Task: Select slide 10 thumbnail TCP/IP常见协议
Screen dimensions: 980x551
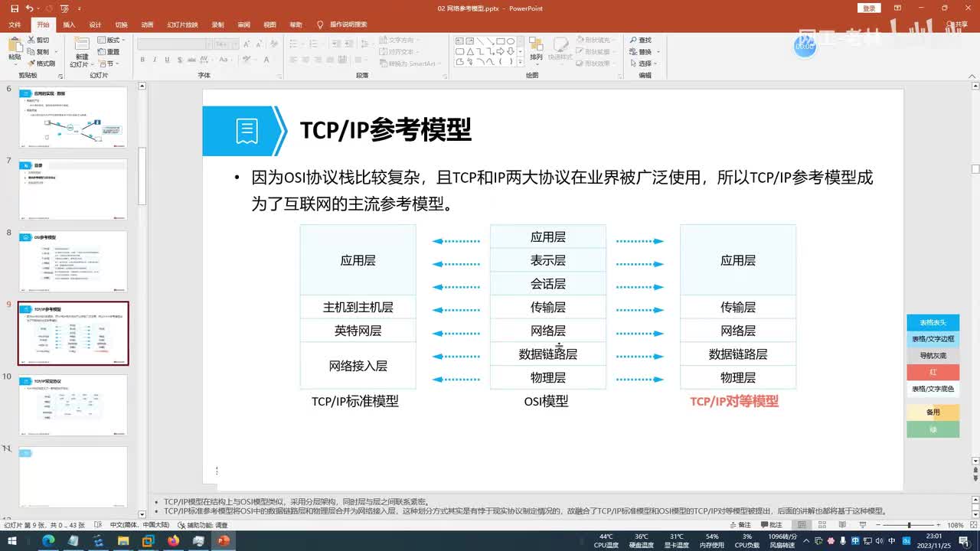Action: pos(73,405)
